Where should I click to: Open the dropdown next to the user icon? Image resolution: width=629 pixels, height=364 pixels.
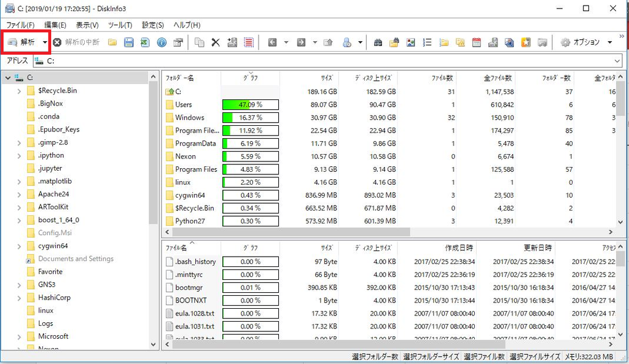coord(360,42)
